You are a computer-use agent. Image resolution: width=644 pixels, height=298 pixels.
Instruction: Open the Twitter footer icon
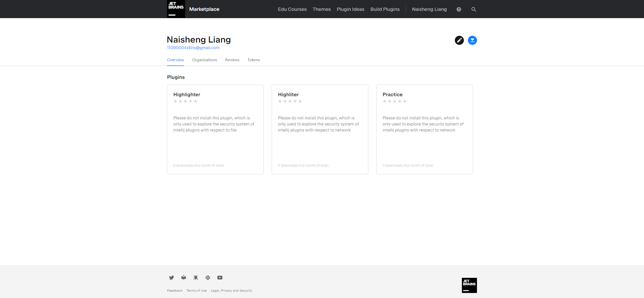172,278
